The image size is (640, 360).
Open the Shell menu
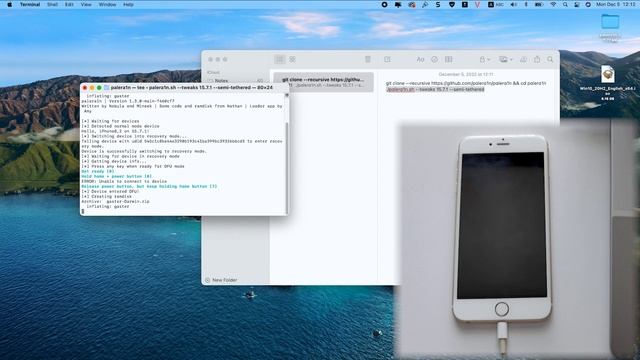coord(52,4)
